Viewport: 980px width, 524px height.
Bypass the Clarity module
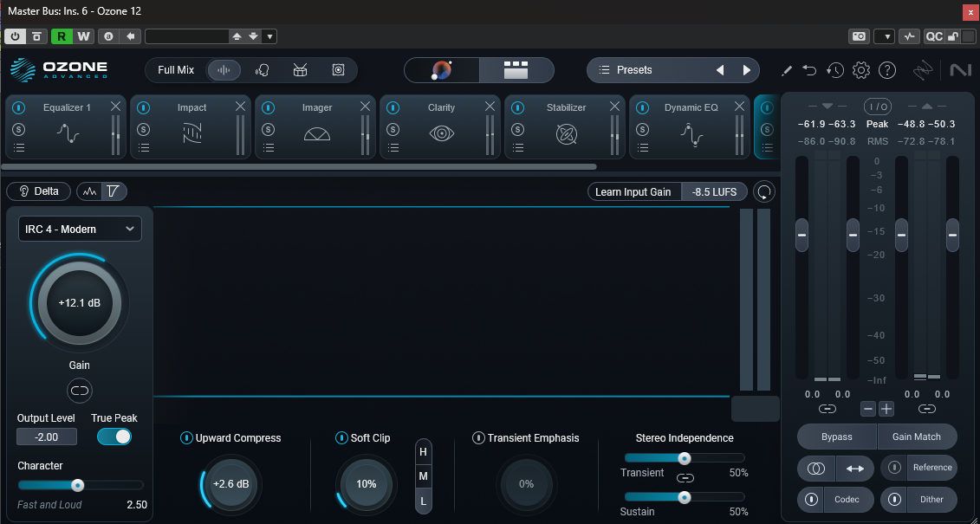pyautogui.click(x=393, y=108)
